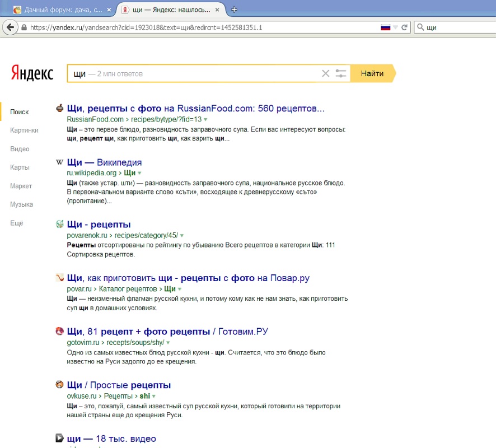Click RussianFood.com green site link
This screenshot has width=496, height=448.
tap(95, 119)
